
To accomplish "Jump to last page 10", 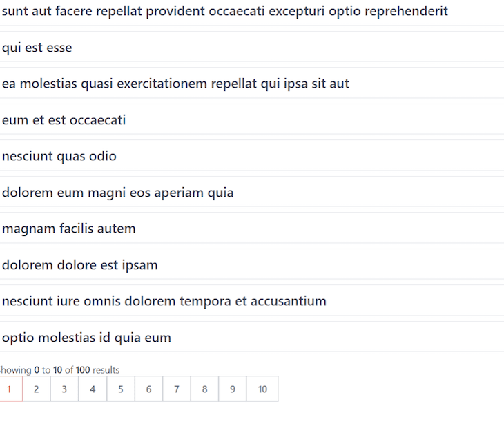I will pos(262,389).
